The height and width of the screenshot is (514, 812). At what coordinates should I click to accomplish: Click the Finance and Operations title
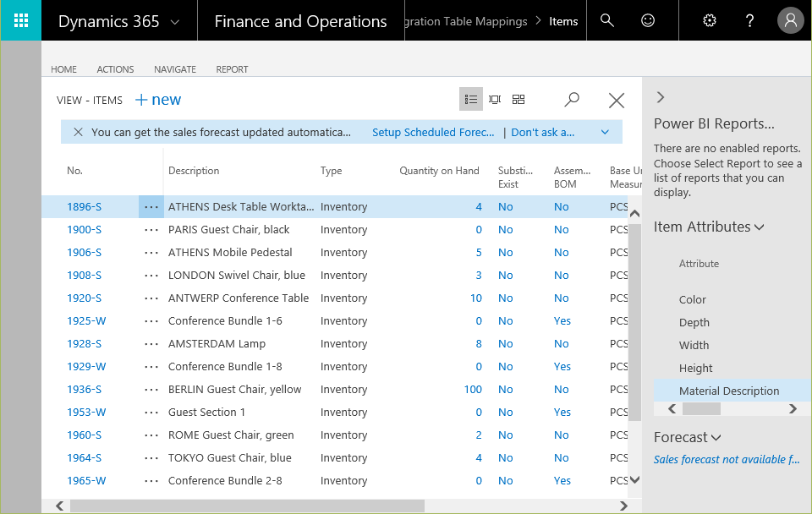[300, 21]
